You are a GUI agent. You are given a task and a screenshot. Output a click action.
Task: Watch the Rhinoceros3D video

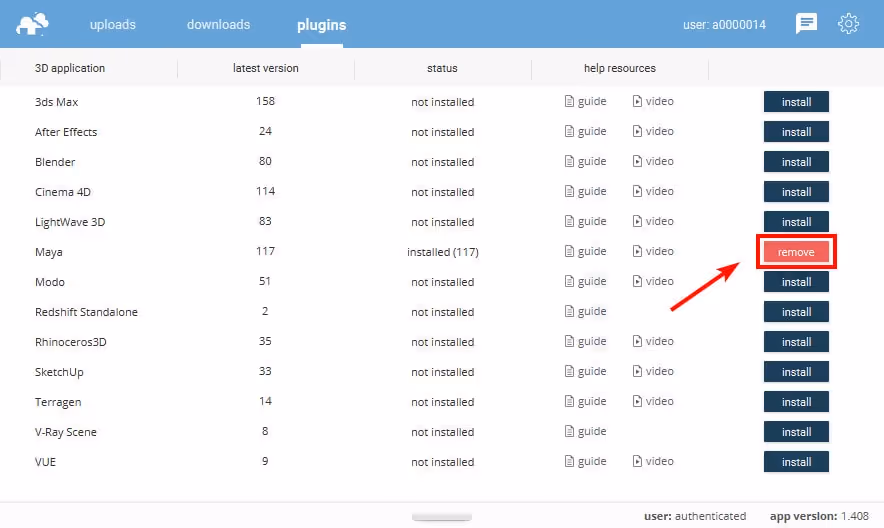(x=653, y=341)
